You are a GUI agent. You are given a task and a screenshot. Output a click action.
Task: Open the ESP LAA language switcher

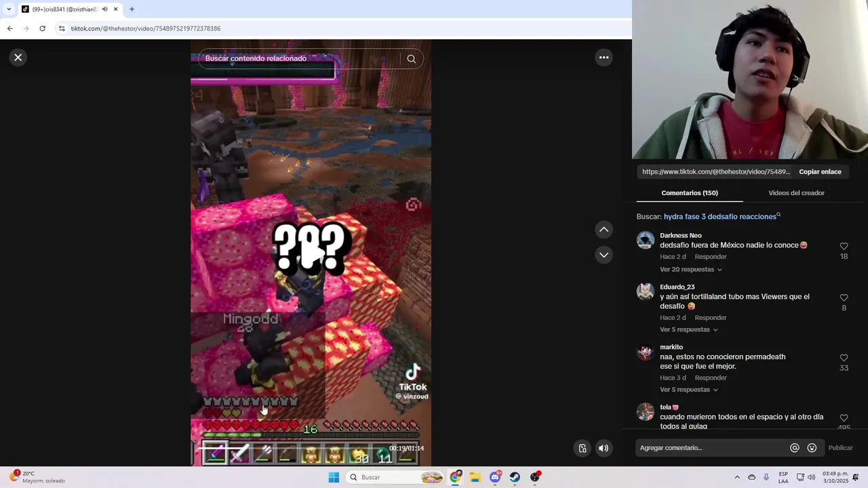[783, 477]
